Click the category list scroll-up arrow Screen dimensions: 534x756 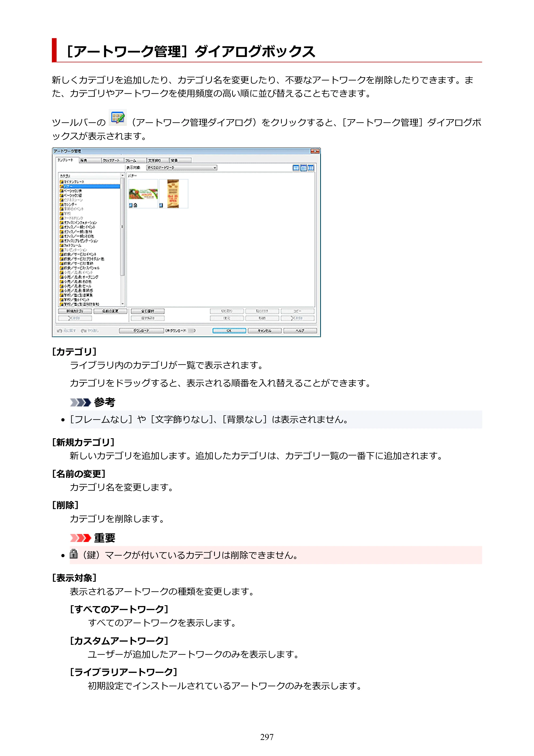point(122,176)
